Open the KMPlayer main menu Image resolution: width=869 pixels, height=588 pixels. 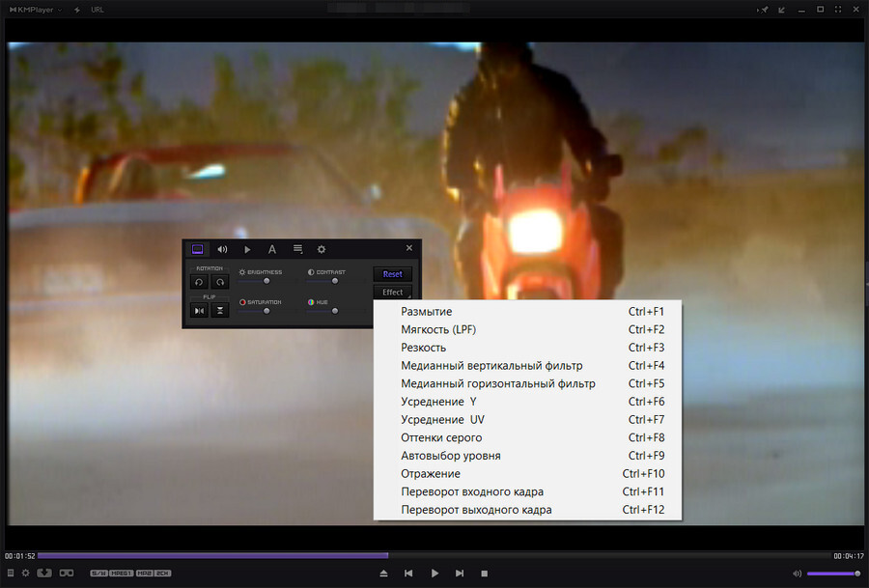36,10
